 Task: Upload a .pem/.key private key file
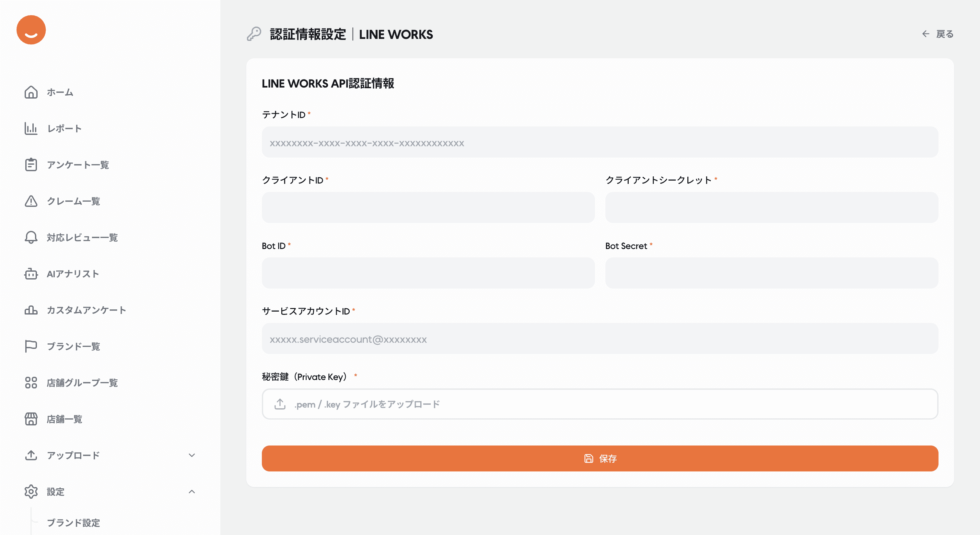[x=600, y=404]
